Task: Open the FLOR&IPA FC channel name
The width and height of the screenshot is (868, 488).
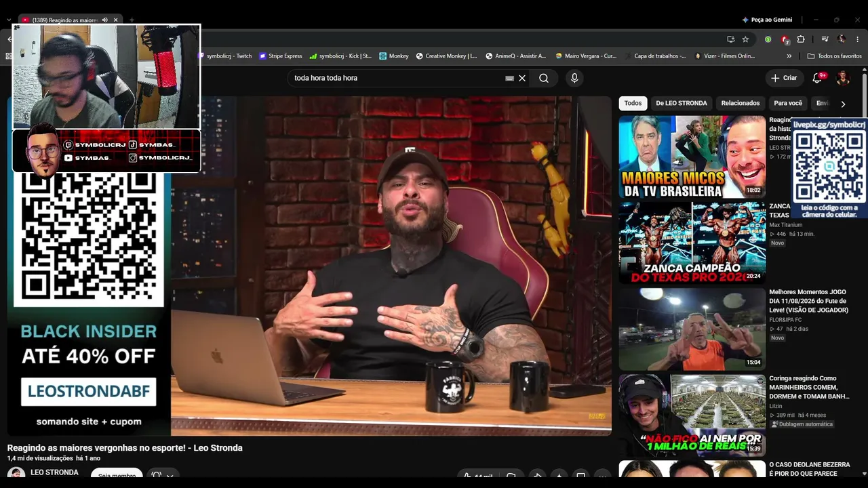Action: point(785,320)
